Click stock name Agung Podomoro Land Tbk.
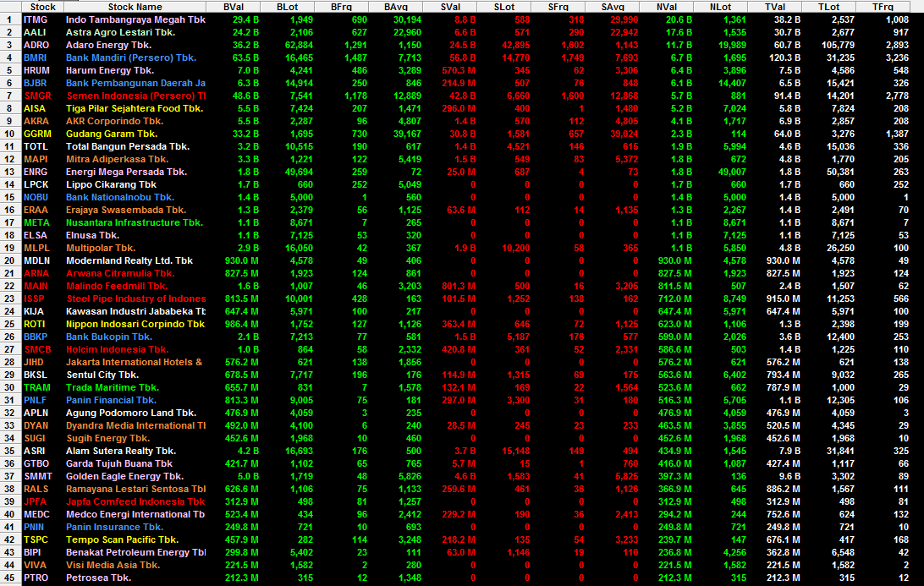This screenshot has width=924, height=586. (131, 413)
